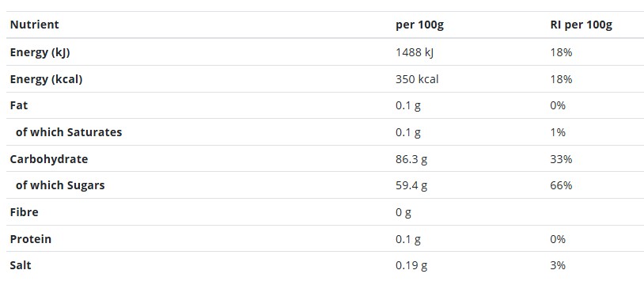Click the 'of which Saturates' label
Viewport: 644px width, 289px height.
click(x=69, y=132)
